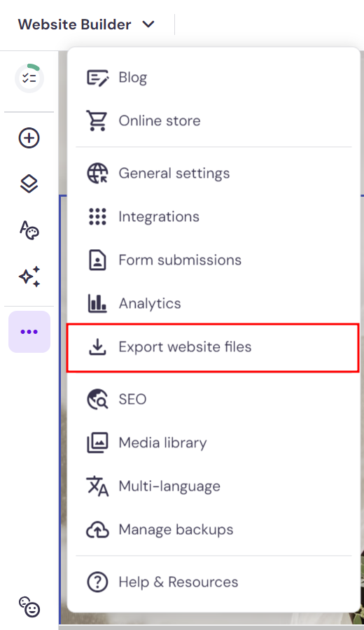Click the Add elements plus icon

(29, 138)
